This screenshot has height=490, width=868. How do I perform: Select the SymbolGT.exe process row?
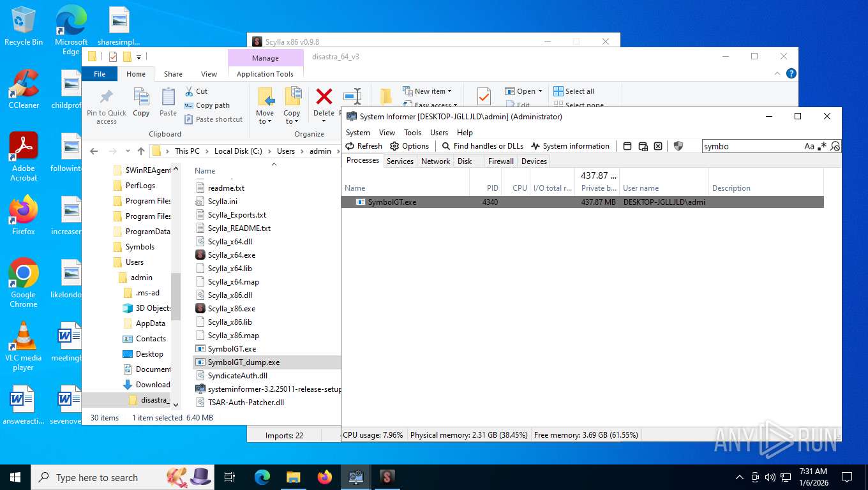(582, 202)
